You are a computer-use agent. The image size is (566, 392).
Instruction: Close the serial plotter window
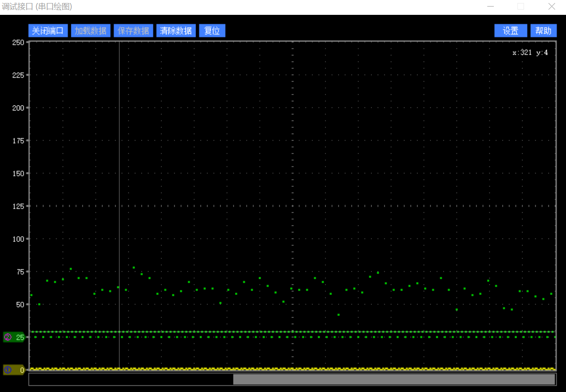click(x=552, y=7)
